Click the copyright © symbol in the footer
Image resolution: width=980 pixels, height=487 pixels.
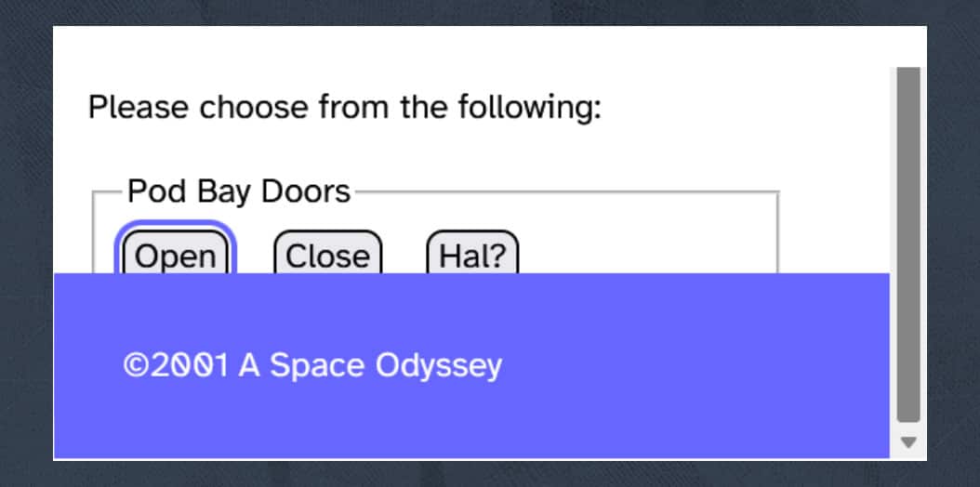point(136,365)
